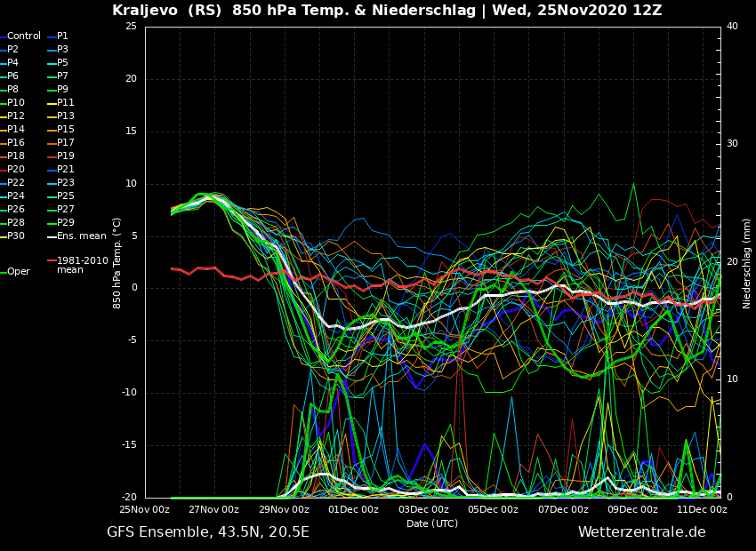756x551 pixels.
Task: Click the Control legend entry
Action: pyautogui.click(x=24, y=36)
